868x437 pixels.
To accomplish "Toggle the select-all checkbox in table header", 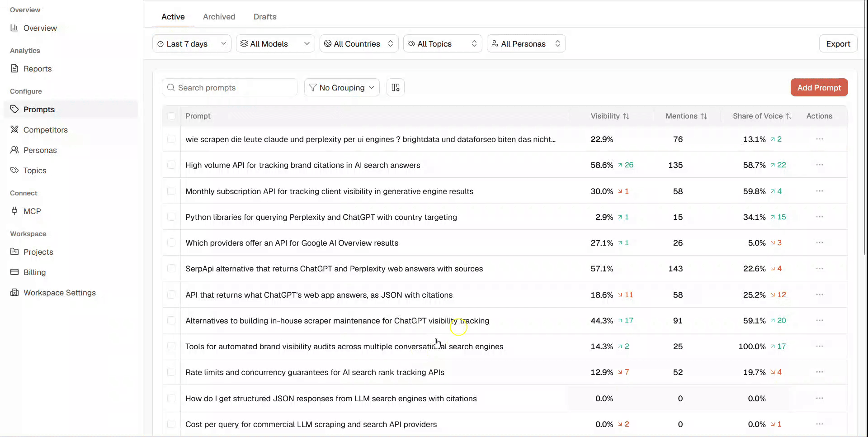I will (171, 116).
